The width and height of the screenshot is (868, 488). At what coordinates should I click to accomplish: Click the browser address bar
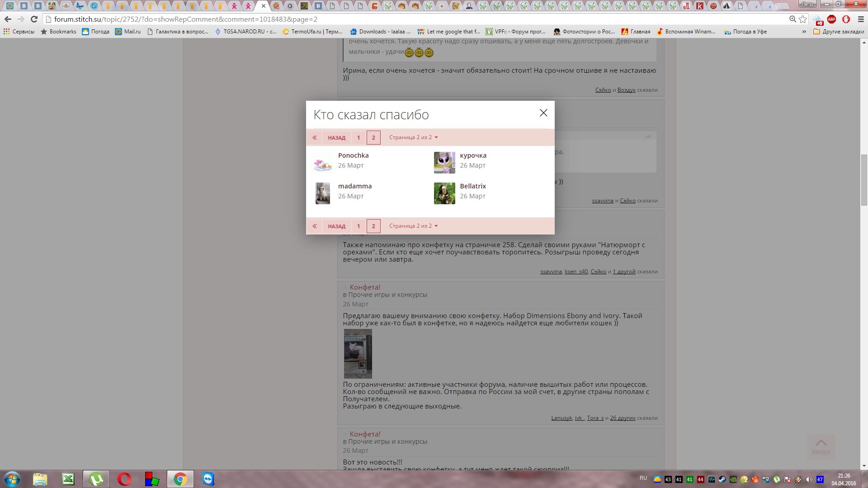(407, 19)
